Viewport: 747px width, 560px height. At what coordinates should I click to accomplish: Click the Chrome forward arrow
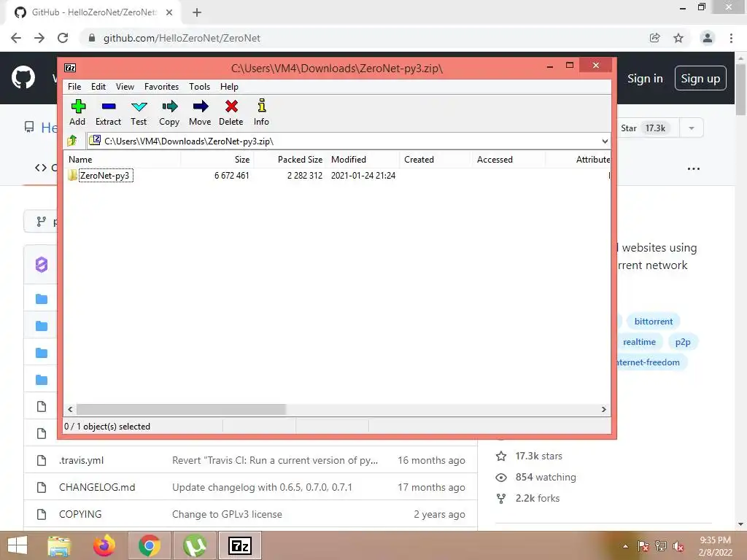39,38
